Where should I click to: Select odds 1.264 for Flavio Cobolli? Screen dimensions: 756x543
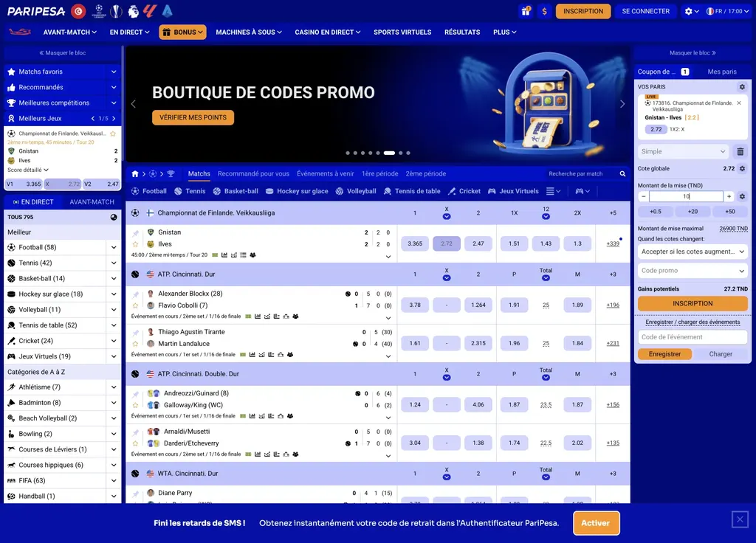coord(478,305)
